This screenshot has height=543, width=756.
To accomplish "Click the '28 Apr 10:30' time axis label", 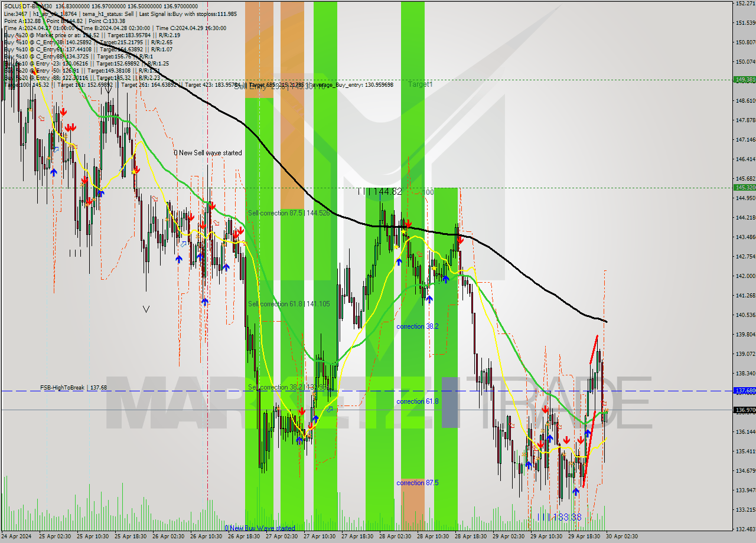I will tap(433, 537).
